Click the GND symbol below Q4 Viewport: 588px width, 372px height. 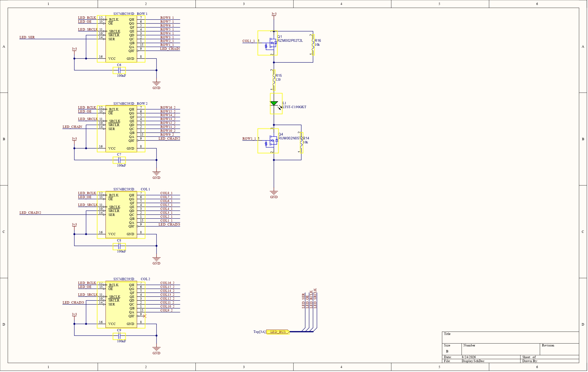point(274,195)
